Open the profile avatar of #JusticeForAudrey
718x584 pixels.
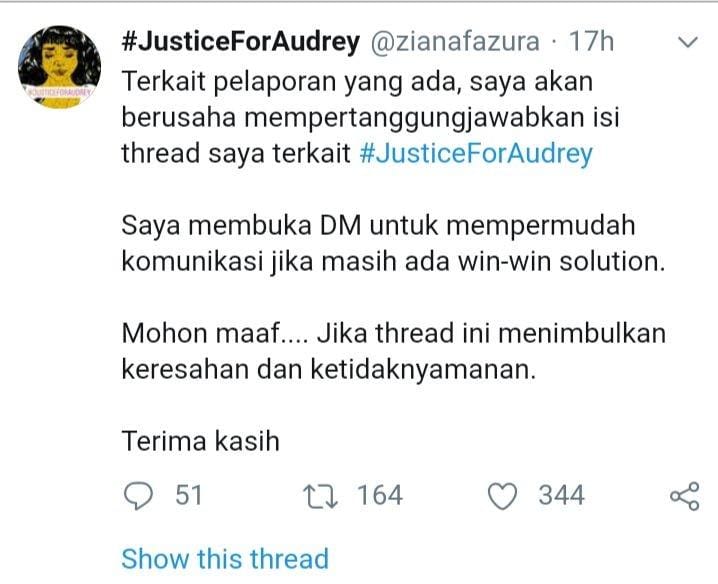(x=59, y=67)
